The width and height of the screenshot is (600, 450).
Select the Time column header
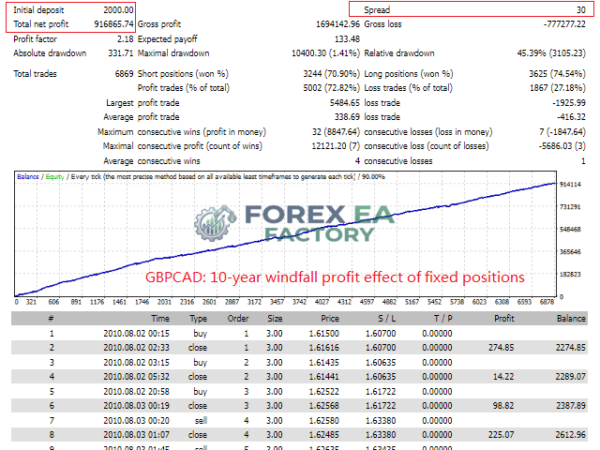point(160,318)
